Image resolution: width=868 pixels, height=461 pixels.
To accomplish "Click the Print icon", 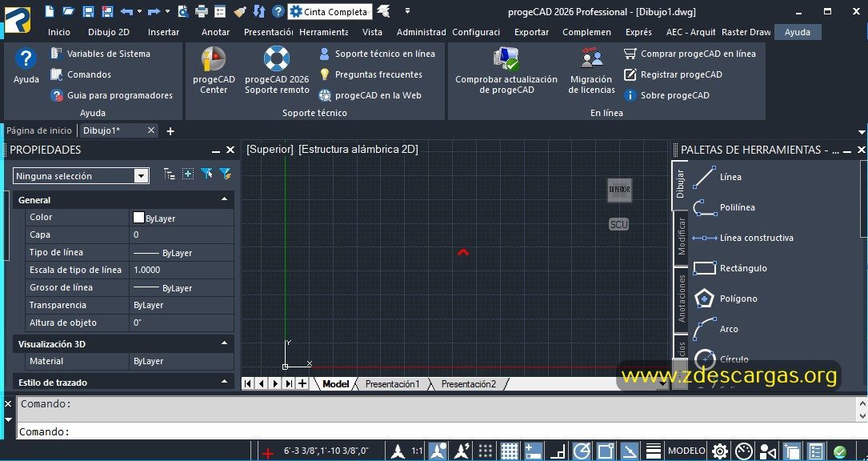I will [x=202, y=11].
